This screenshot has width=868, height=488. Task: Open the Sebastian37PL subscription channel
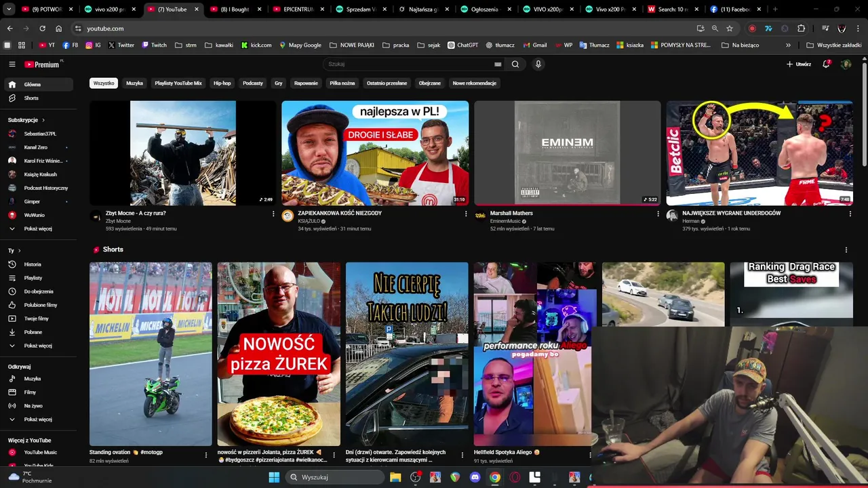point(37,134)
